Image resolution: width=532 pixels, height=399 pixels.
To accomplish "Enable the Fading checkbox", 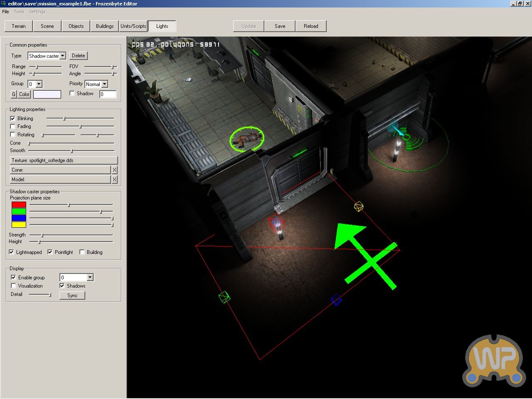I will (13, 126).
